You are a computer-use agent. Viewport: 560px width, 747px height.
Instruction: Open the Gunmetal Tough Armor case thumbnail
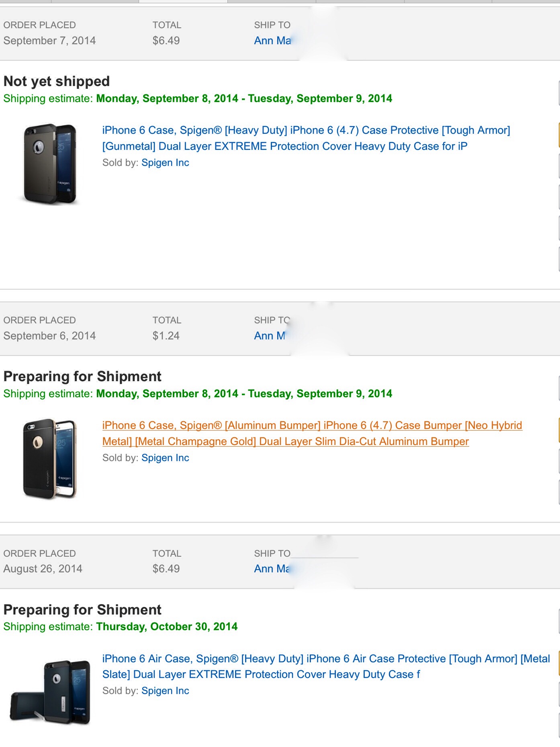coord(49,164)
